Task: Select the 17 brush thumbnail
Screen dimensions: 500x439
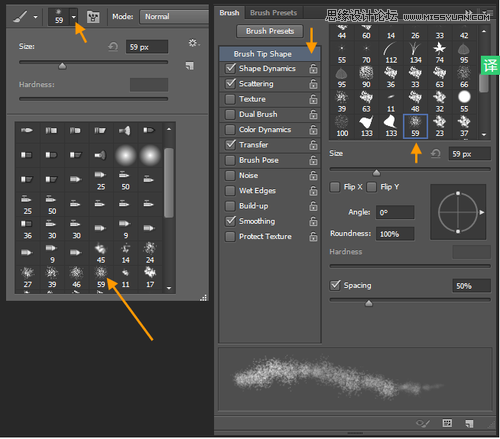Action: 150,277
